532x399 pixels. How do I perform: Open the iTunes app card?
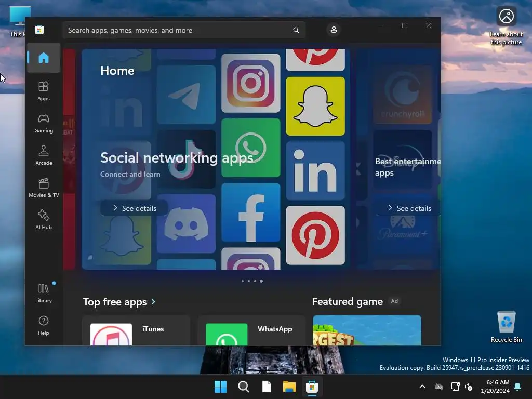click(x=136, y=330)
